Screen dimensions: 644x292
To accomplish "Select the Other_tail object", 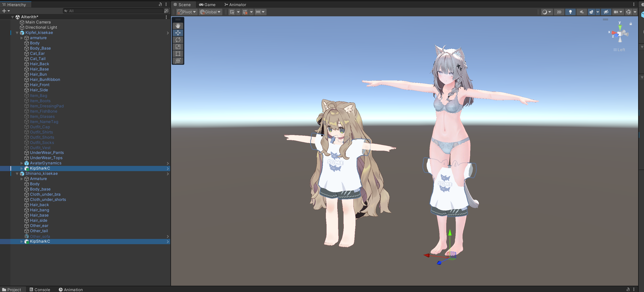I will 39,231.
